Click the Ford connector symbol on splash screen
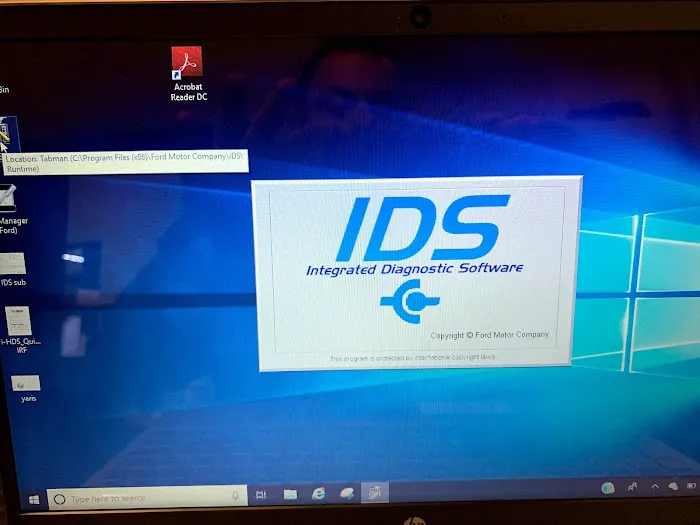Screen dimensions: 700x525 410,301
